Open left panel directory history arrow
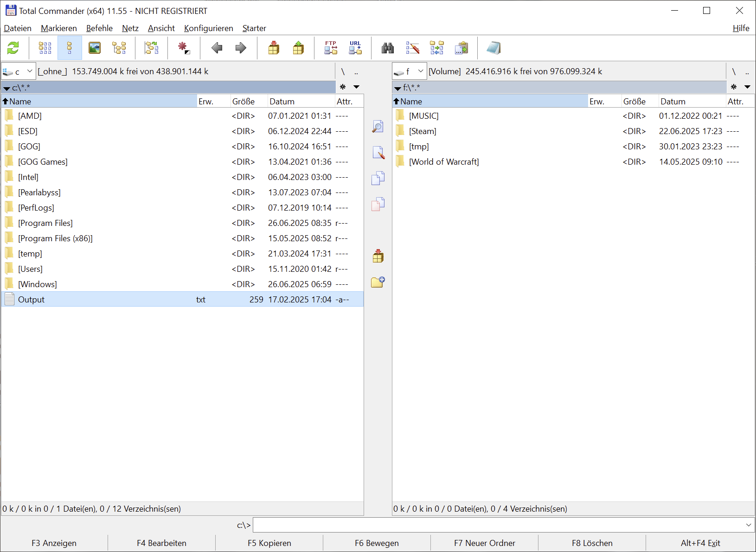 [356, 87]
